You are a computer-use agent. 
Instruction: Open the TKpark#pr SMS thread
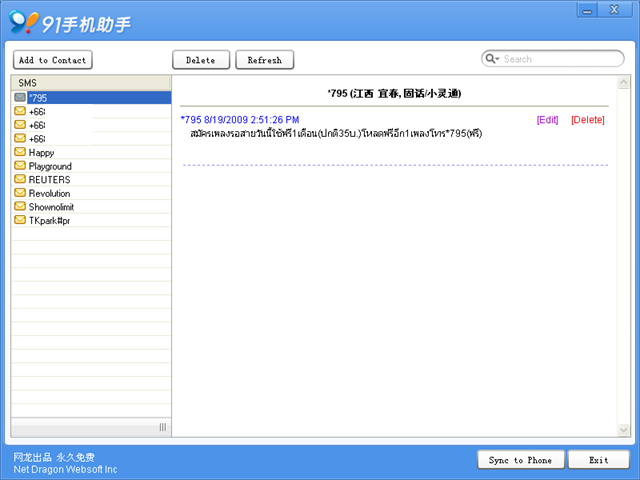(91, 220)
